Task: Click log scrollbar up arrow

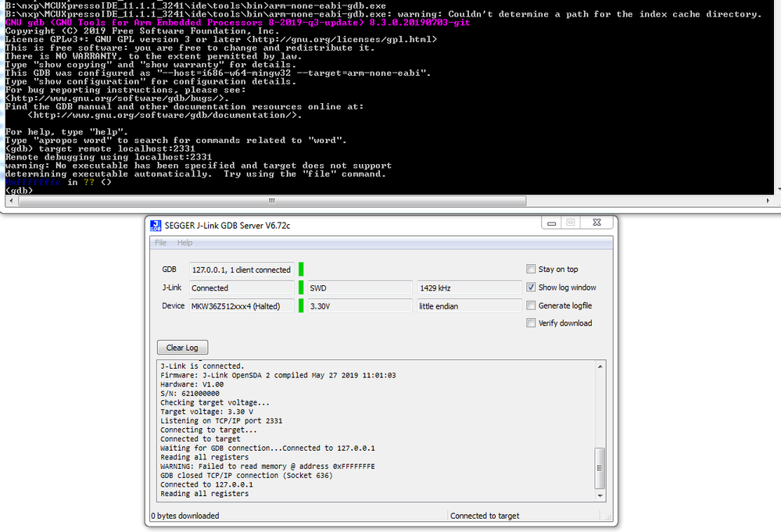Action: [600, 366]
